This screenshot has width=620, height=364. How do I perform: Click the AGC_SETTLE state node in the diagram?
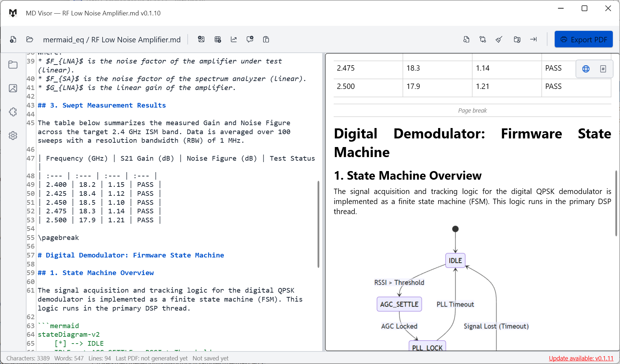399,304
